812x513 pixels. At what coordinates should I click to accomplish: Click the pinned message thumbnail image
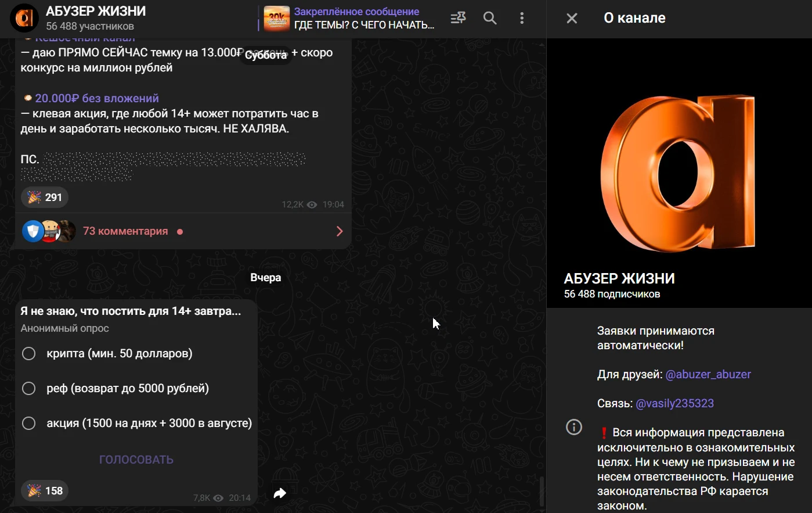tap(277, 18)
